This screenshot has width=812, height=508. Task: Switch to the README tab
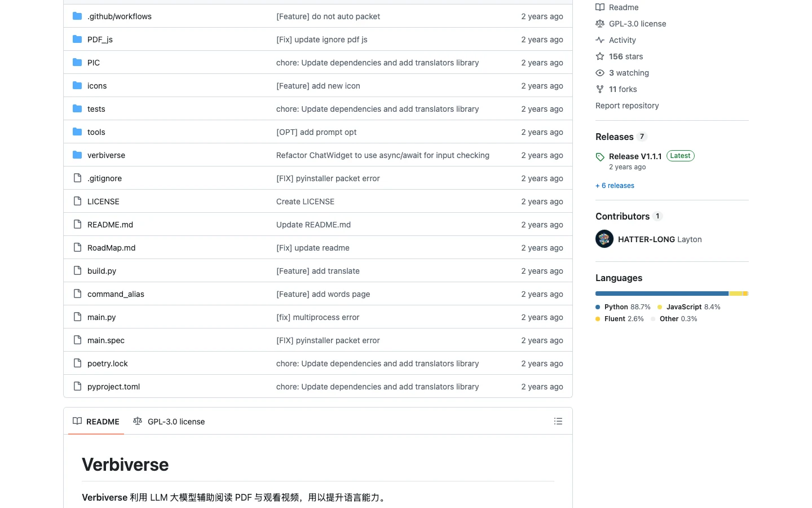[x=96, y=422]
